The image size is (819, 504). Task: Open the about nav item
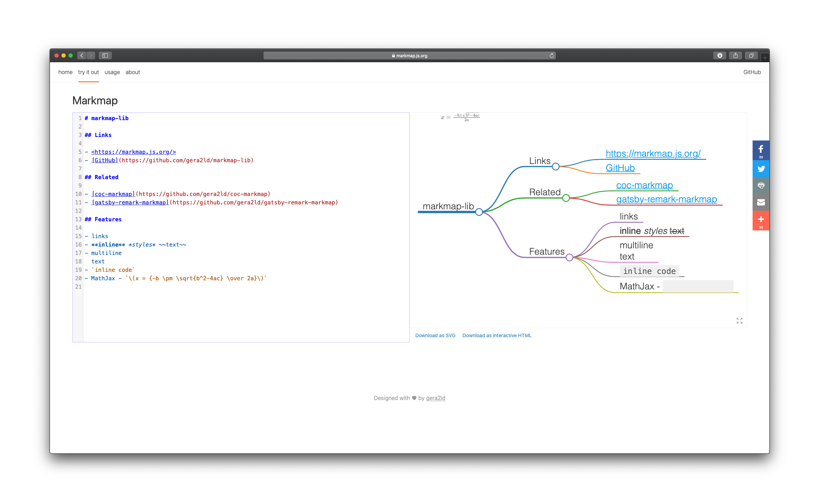pos(133,72)
